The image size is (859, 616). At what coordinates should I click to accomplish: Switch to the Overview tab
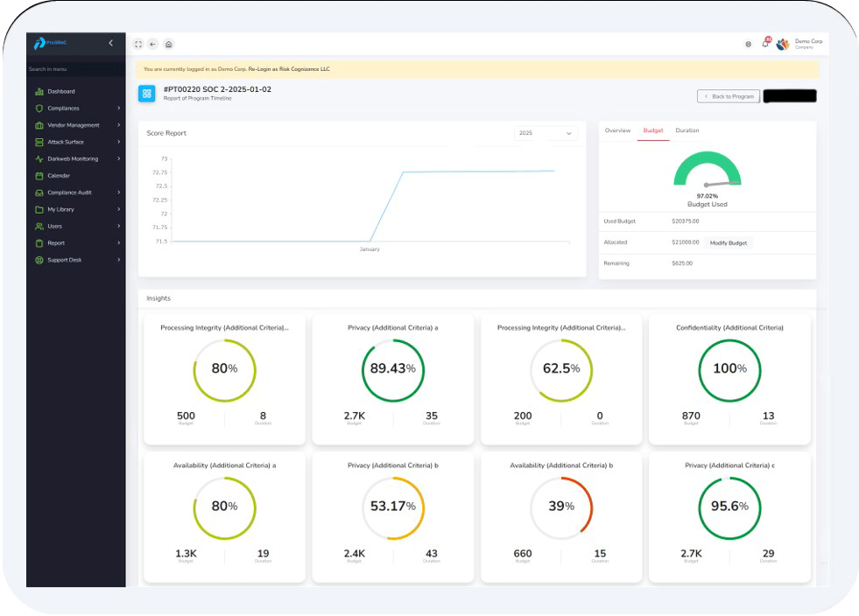tap(617, 130)
